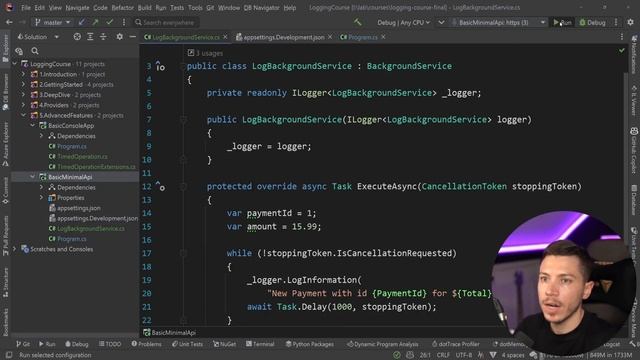Toggle the code fold marker on line 12
This screenshot has height=360, width=640.
(x=183, y=187)
